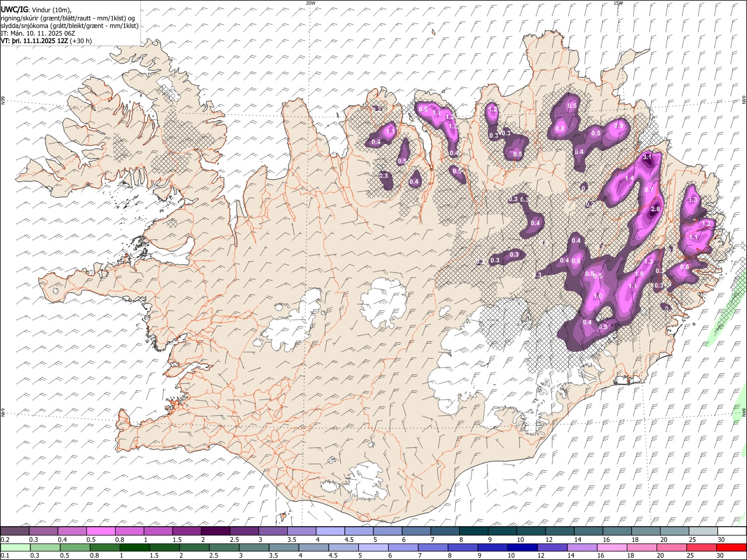Pick the deep blue lower swatch at 10
This screenshot has height=560, width=747.
[x=522, y=547]
